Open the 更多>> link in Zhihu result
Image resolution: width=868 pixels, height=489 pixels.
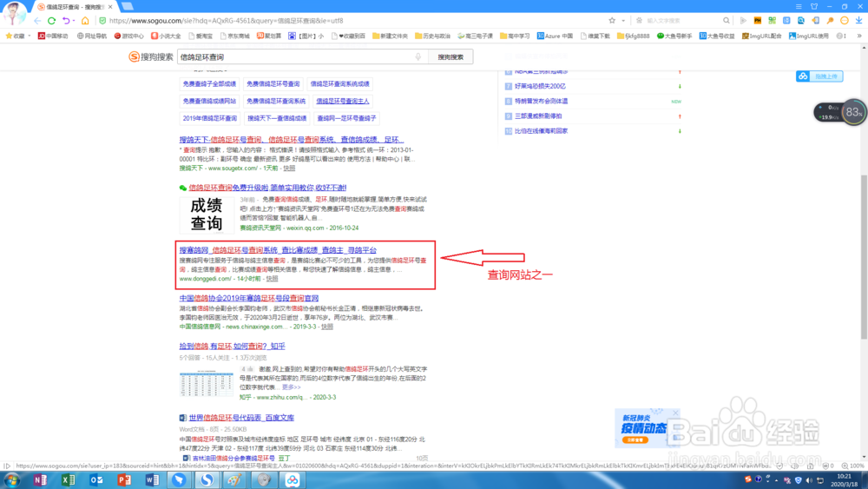291,387
